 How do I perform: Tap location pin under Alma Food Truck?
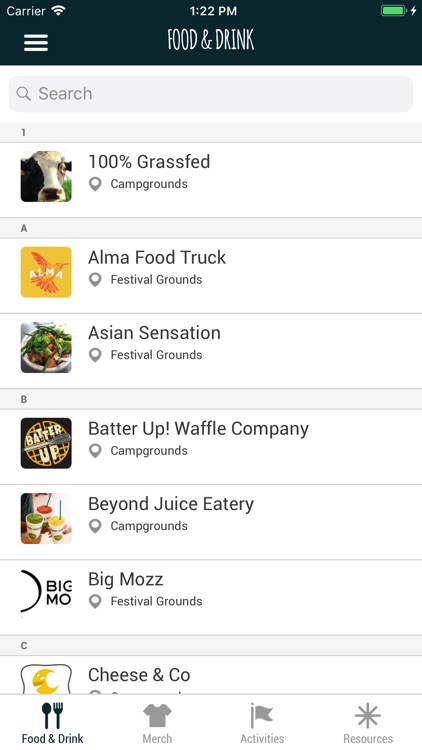(95, 280)
